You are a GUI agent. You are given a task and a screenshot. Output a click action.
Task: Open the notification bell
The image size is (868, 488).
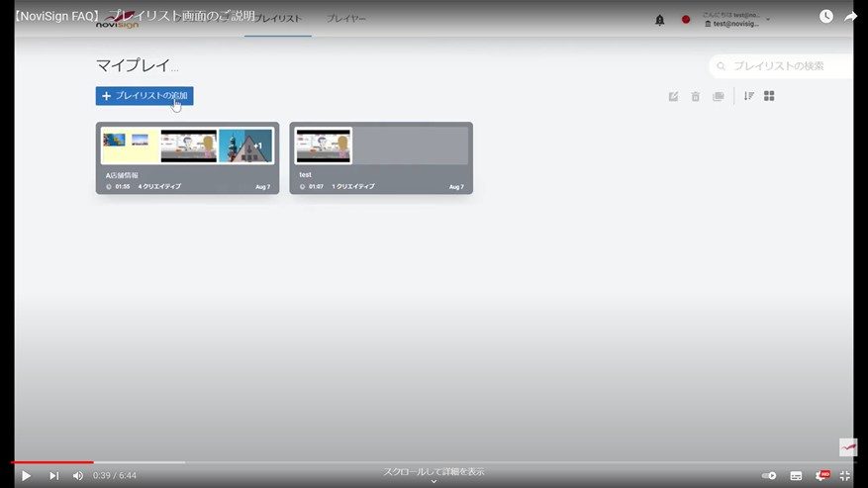660,20
